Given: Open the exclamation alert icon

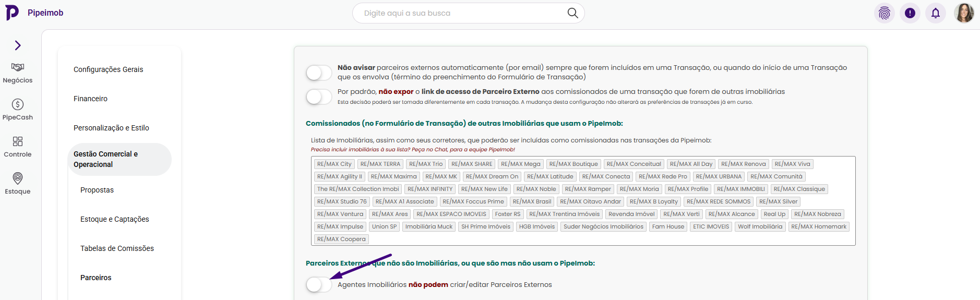Looking at the screenshot, I should click(910, 13).
